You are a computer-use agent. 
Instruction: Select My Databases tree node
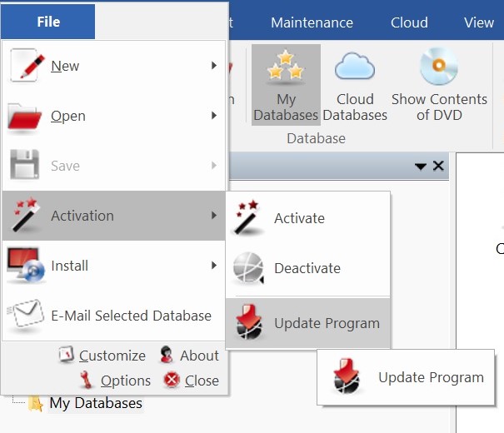[x=95, y=404]
